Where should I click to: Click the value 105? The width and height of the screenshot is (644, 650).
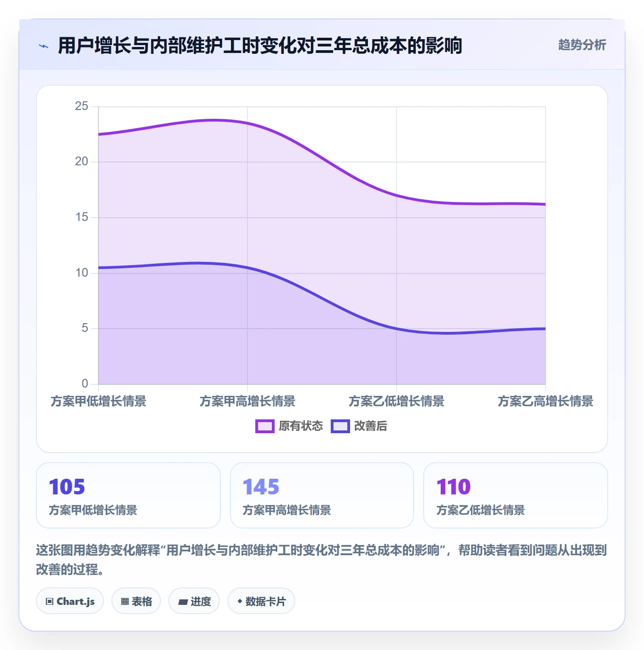coord(67,487)
